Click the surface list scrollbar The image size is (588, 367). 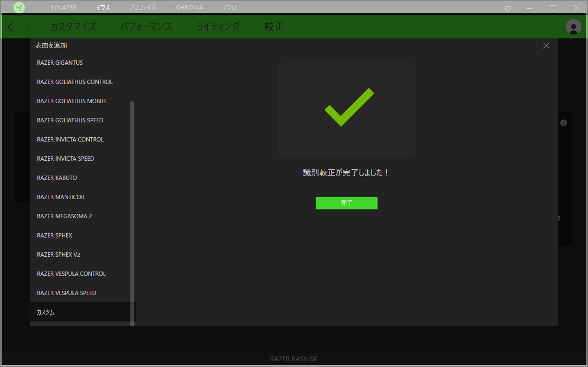tap(132, 213)
